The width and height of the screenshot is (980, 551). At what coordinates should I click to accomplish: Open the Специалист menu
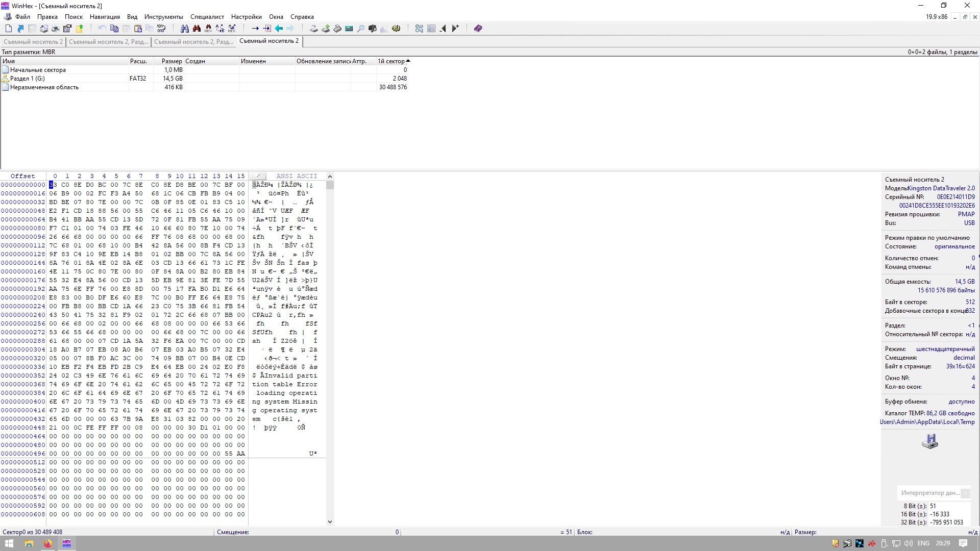click(x=207, y=17)
